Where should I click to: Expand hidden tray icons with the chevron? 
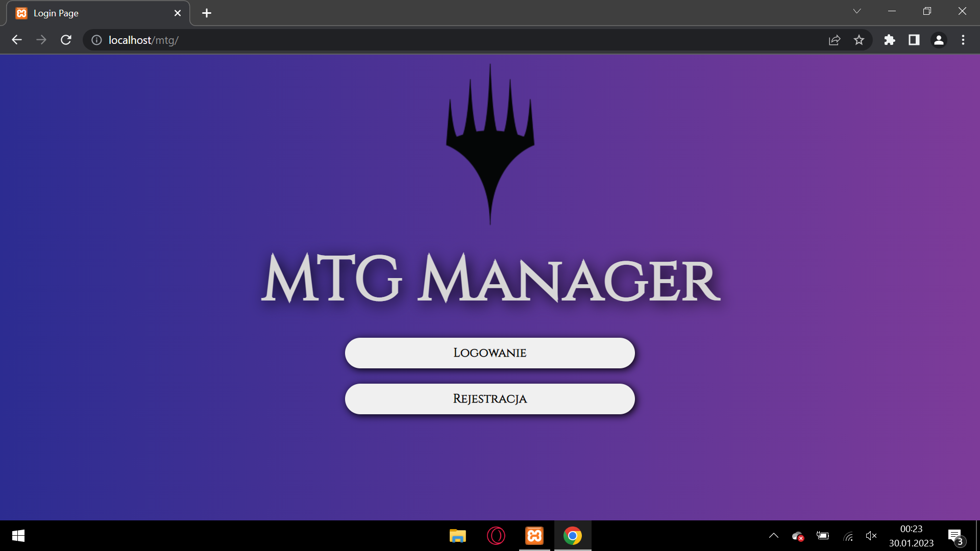[x=773, y=536]
